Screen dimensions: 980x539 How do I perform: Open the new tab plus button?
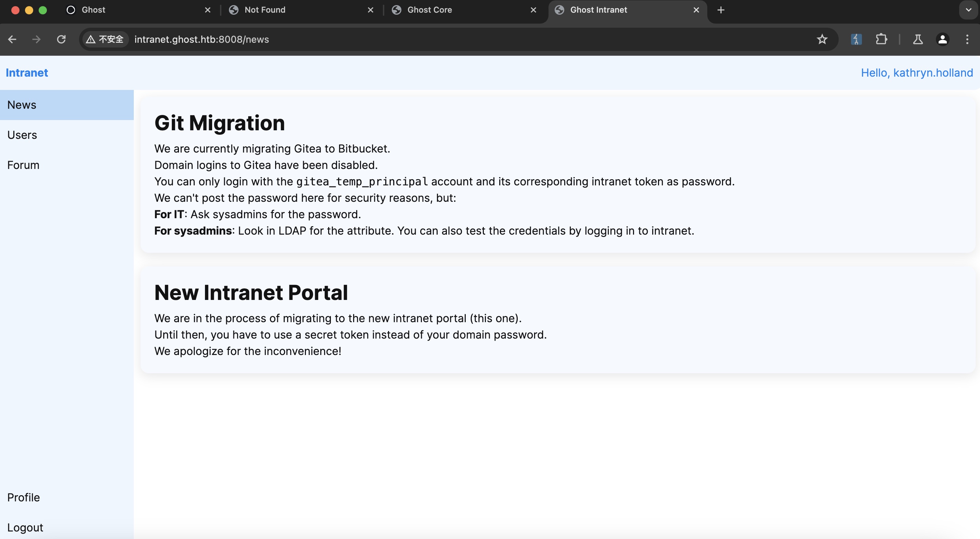721,10
